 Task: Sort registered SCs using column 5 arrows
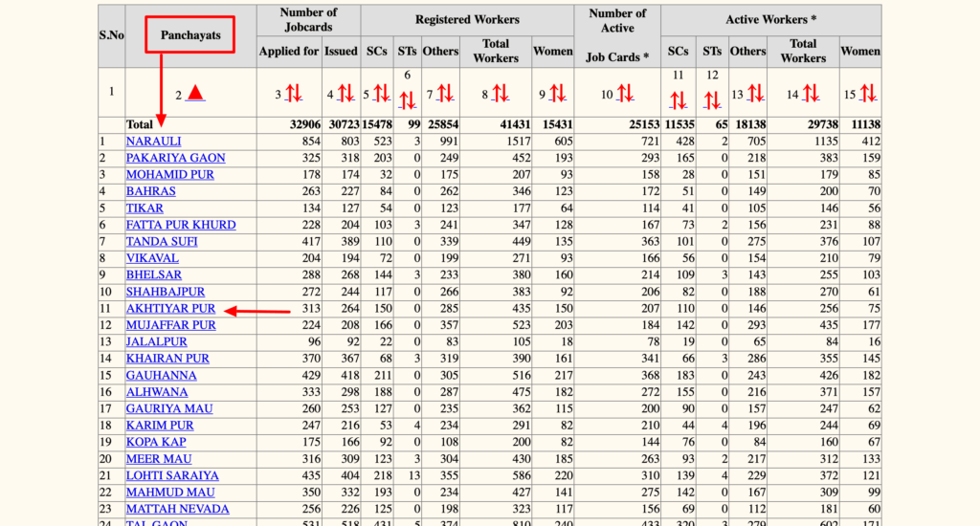(382, 93)
